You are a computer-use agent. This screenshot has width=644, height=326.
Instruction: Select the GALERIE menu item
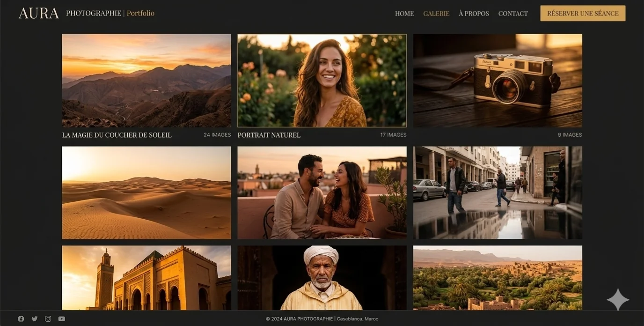click(436, 14)
